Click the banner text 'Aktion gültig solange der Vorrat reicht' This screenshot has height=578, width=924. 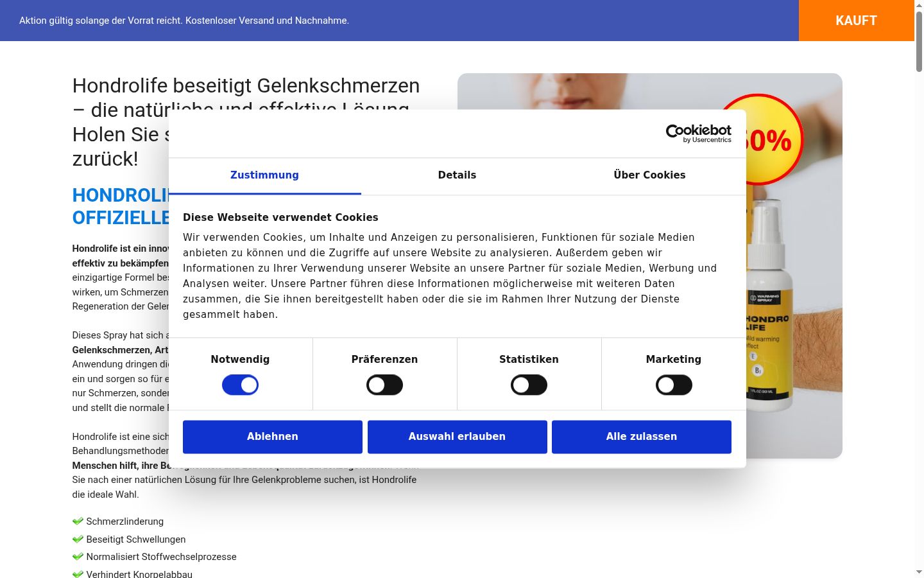(x=101, y=21)
